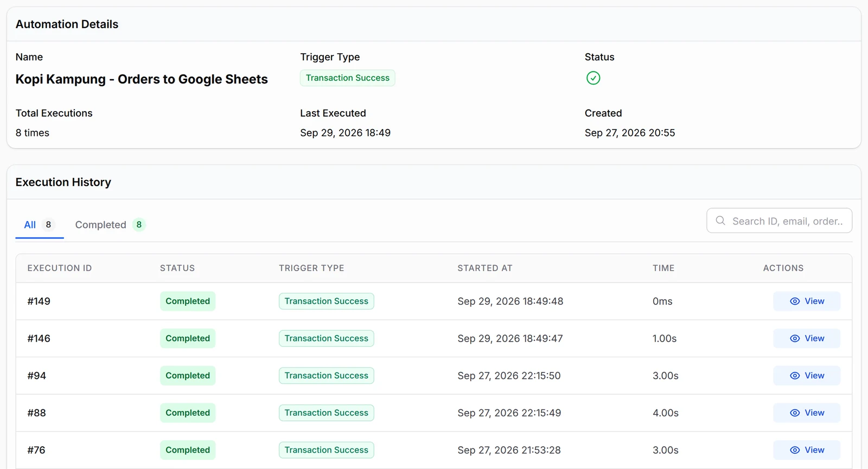View details of execution #149
This screenshot has height=469, width=868.
(x=807, y=301)
